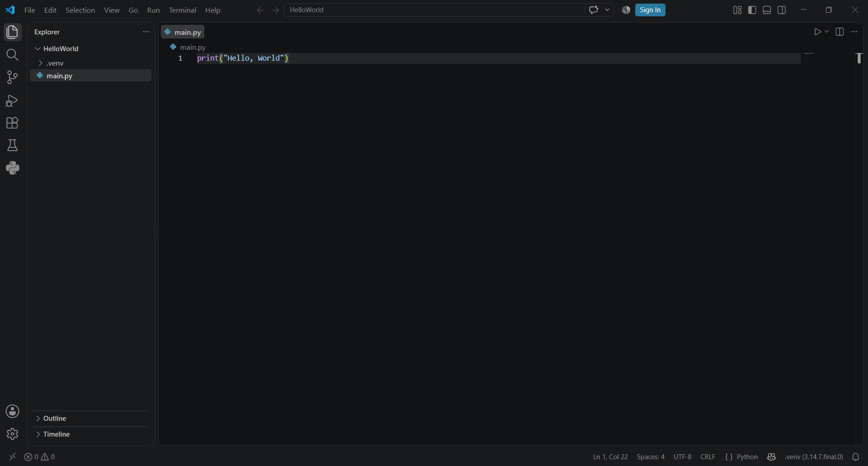Open the Extensions view

click(13, 123)
